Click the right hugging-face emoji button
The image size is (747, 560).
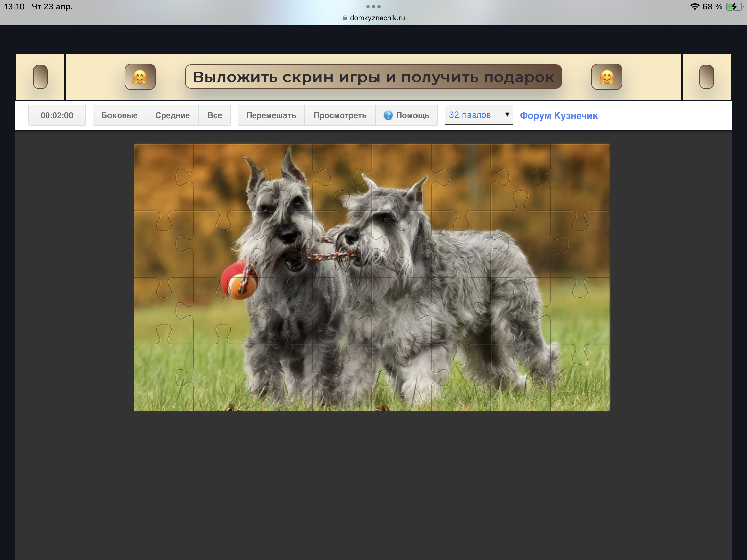[x=607, y=77]
